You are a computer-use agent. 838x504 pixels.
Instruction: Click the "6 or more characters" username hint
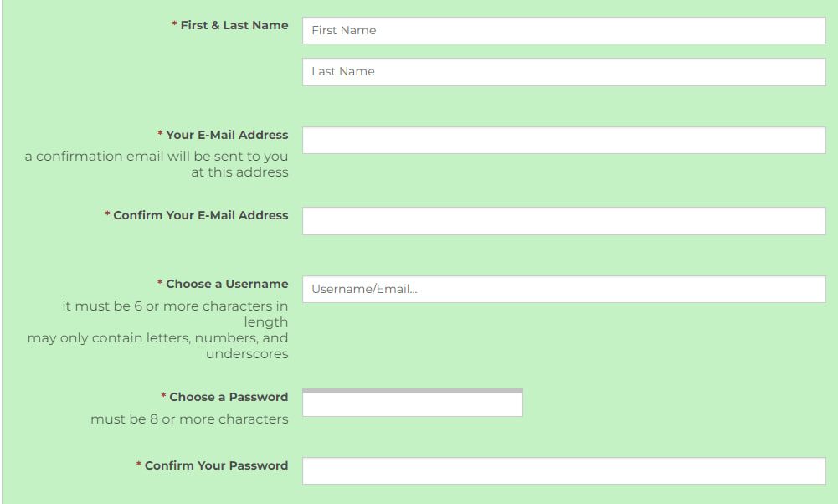pyautogui.click(x=175, y=314)
